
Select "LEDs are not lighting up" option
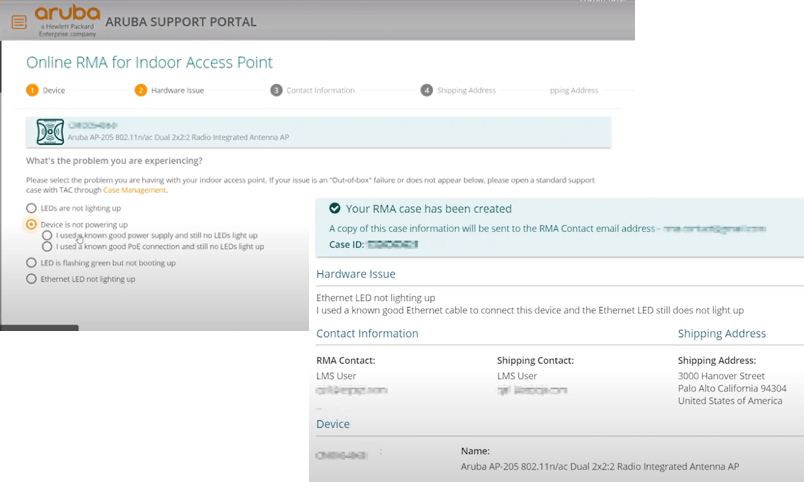pos(32,207)
